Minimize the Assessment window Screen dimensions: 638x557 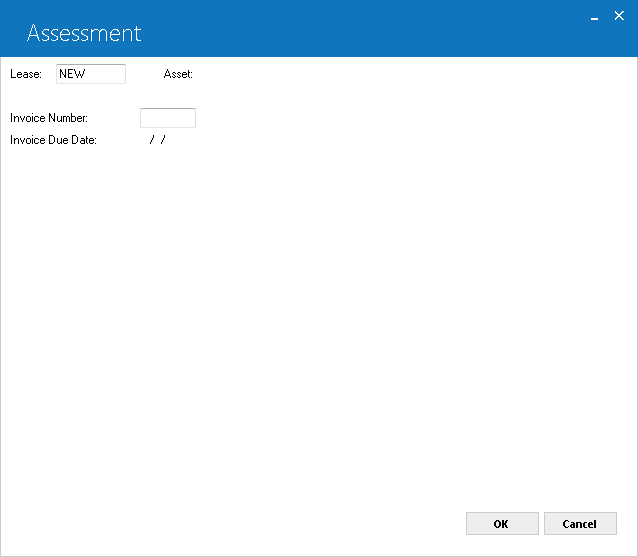[x=594, y=17]
